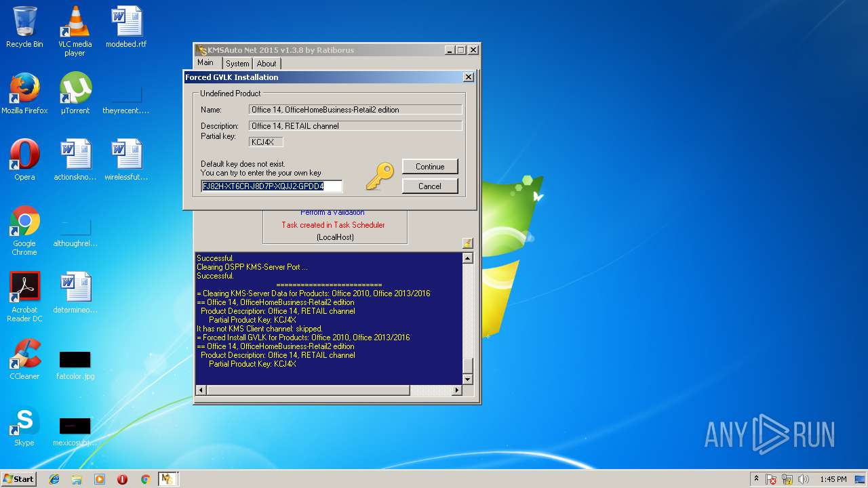Open the About tab
Viewport: 868px width, 488px height.
coord(267,64)
